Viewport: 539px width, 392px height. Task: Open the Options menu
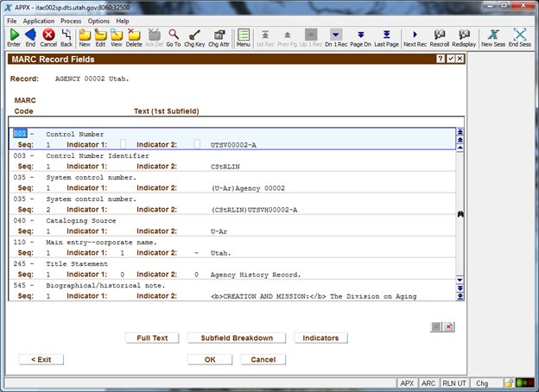[x=98, y=21]
